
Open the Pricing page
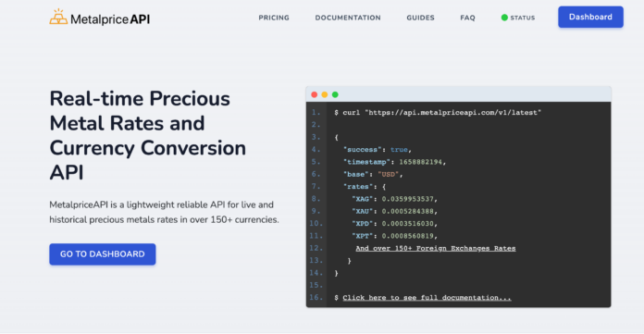(274, 18)
